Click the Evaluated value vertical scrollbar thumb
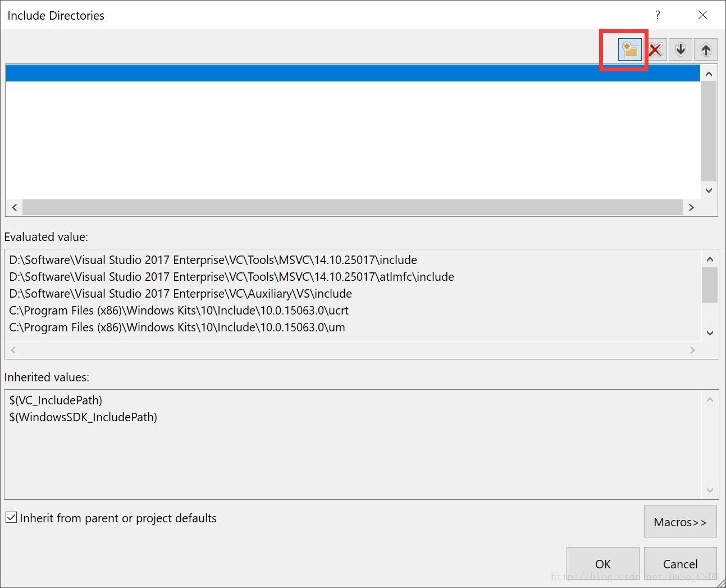The width and height of the screenshot is (726, 588). coord(710,285)
